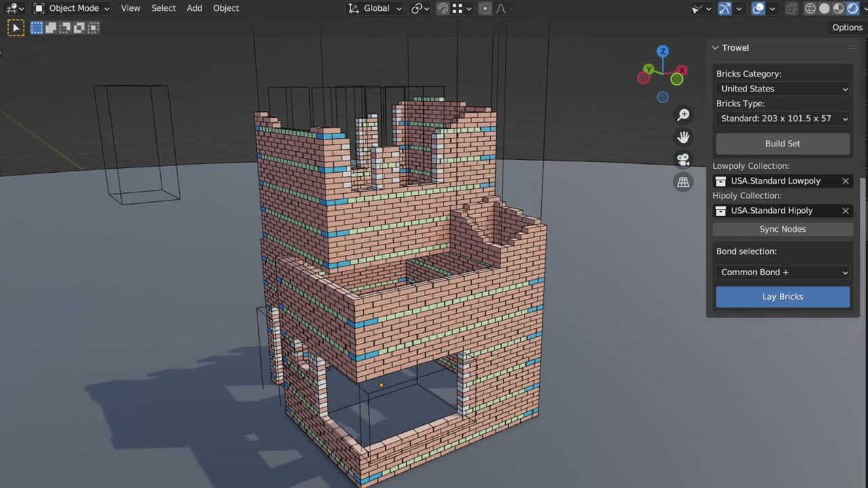
Task: Enable Wireframe viewport shading mode
Action: point(811,8)
